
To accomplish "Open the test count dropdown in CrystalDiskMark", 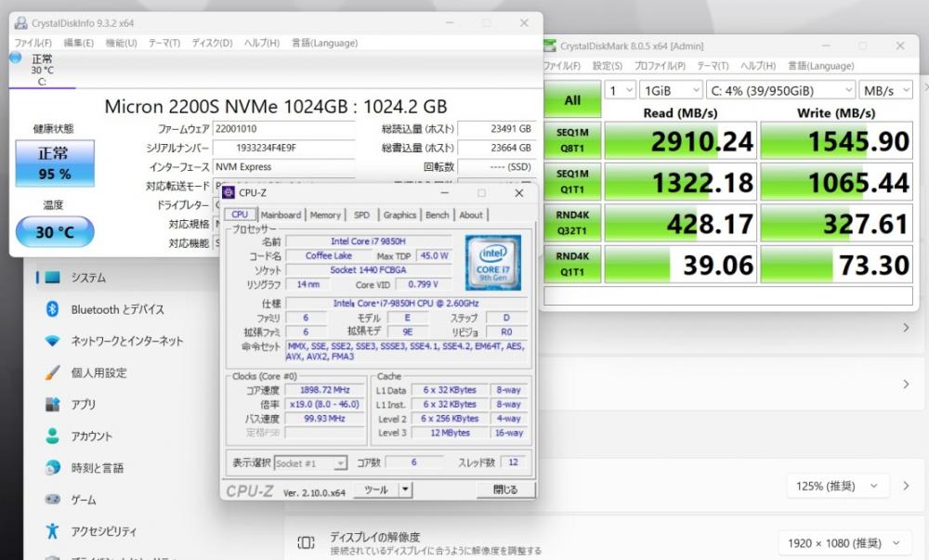I will (621, 91).
